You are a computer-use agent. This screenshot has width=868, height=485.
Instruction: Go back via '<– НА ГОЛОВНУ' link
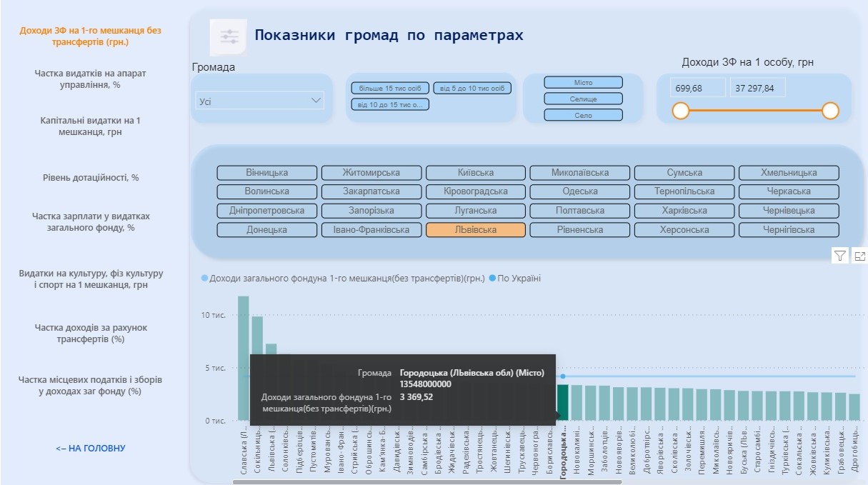tap(91, 449)
